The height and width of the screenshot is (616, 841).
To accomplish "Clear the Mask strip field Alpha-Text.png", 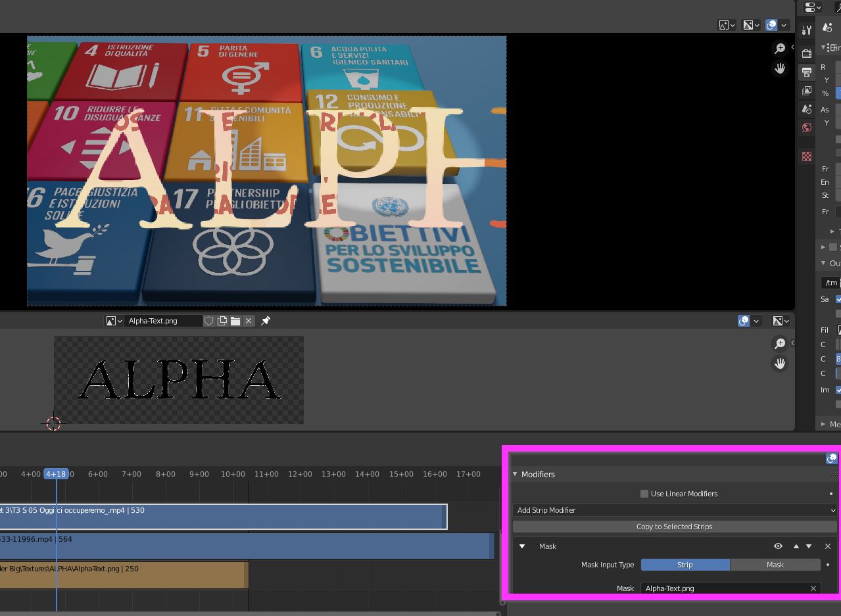I will coord(813,588).
